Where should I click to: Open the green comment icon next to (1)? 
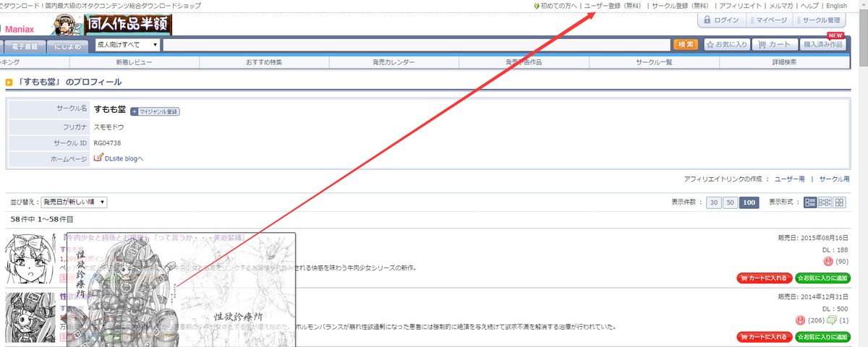[832, 320]
